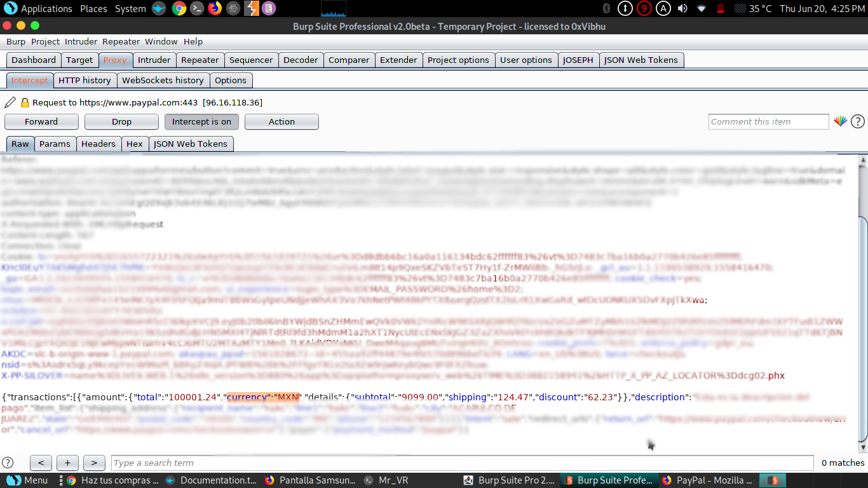The width and height of the screenshot is (868, 488).
Task: Click the teal genie lamp launcher icon
Action: click(159, 8)
